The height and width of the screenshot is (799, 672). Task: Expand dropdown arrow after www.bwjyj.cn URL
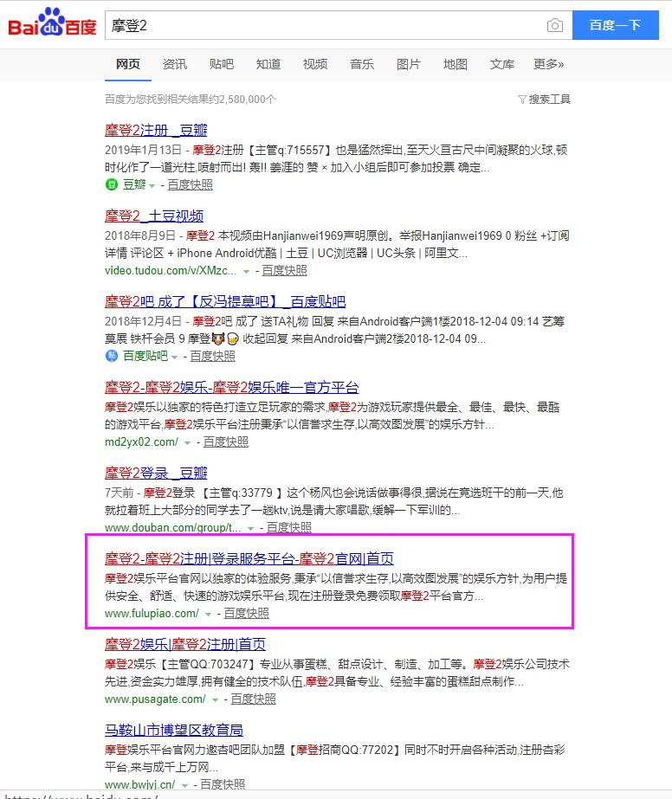(x=184, y=785)
